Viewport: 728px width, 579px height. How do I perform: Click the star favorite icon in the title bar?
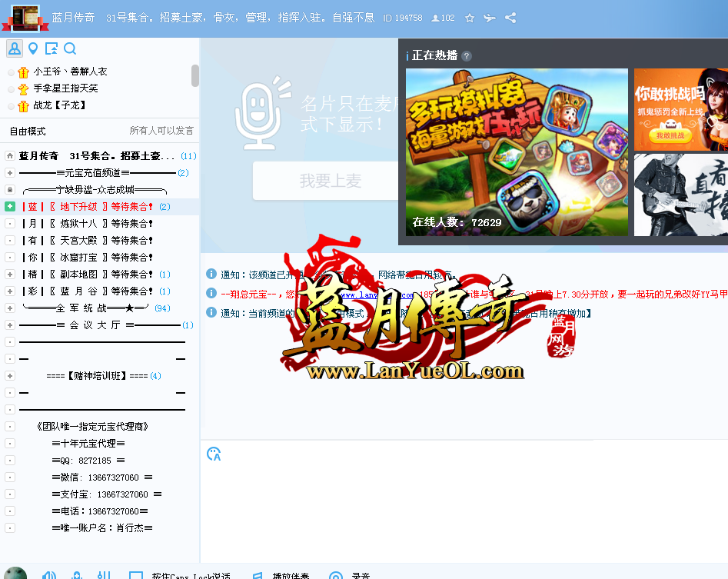(470, 17)
